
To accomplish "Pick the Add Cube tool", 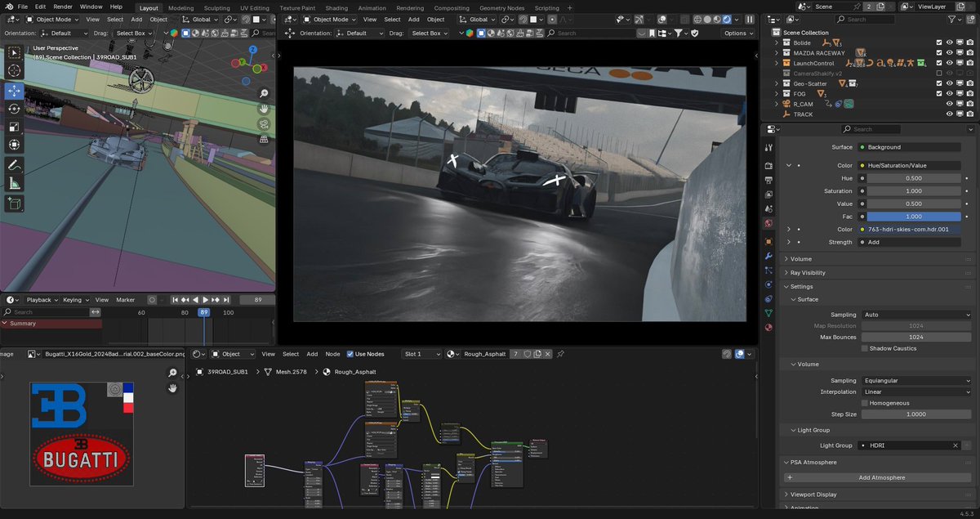I will pyautogui.click(x=15, y=203).
